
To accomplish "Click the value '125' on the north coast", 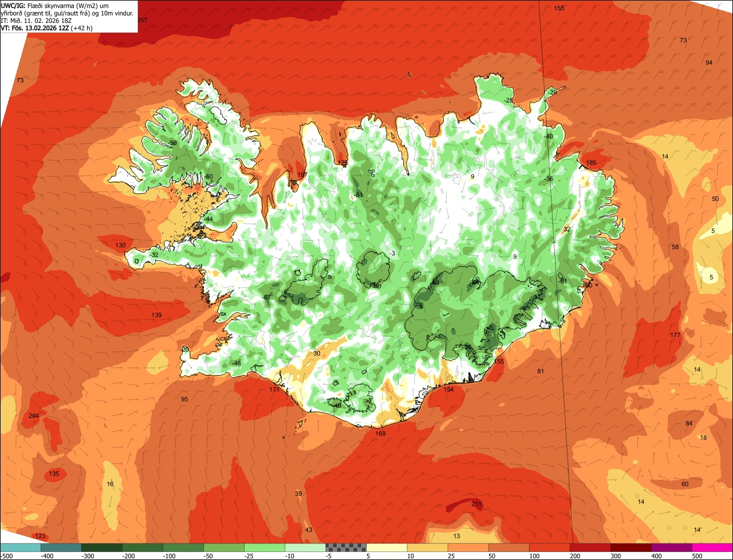I will (x=342, y=163).
